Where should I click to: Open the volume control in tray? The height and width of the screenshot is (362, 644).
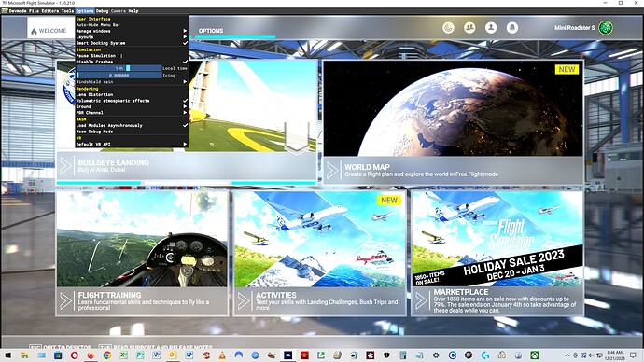pos(591,355)
